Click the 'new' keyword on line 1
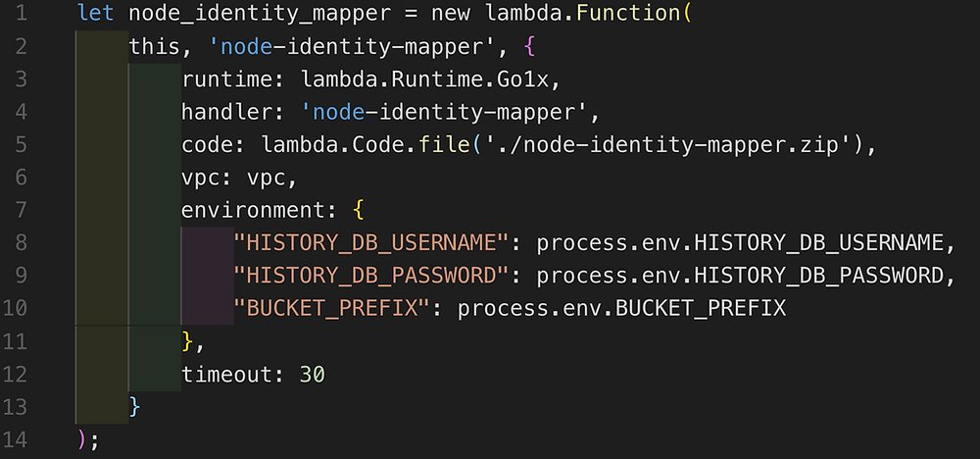This screenshot has width=980, height=459. tap(450, 14)
